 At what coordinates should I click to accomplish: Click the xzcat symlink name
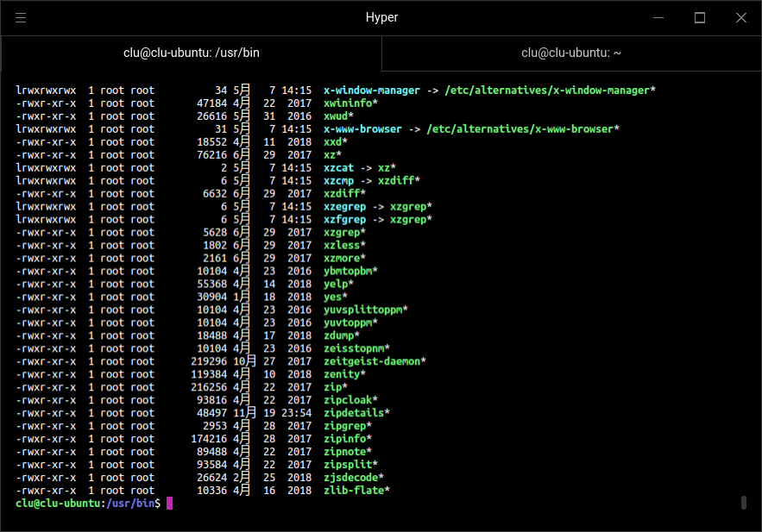click(x=340, y=167)
